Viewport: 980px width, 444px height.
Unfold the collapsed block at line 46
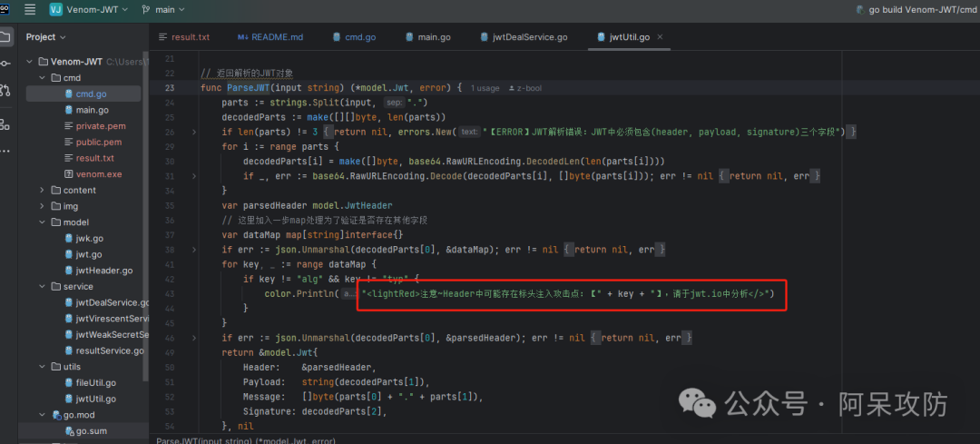[193, 338]
